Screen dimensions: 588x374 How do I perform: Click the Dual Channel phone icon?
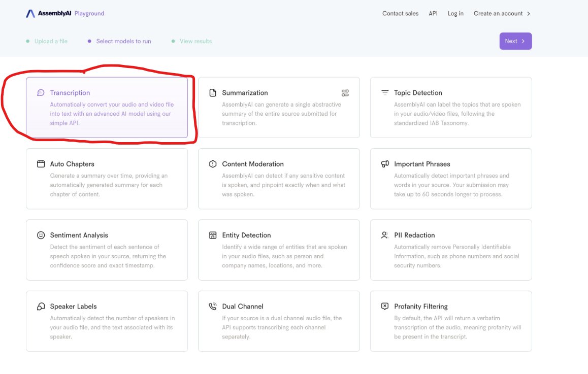pyautogui.click(x=213, y=306)
